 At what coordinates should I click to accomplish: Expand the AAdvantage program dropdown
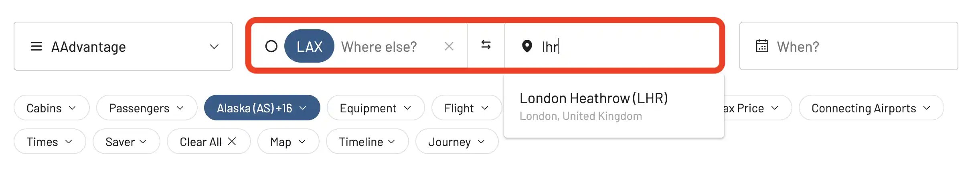123,46
